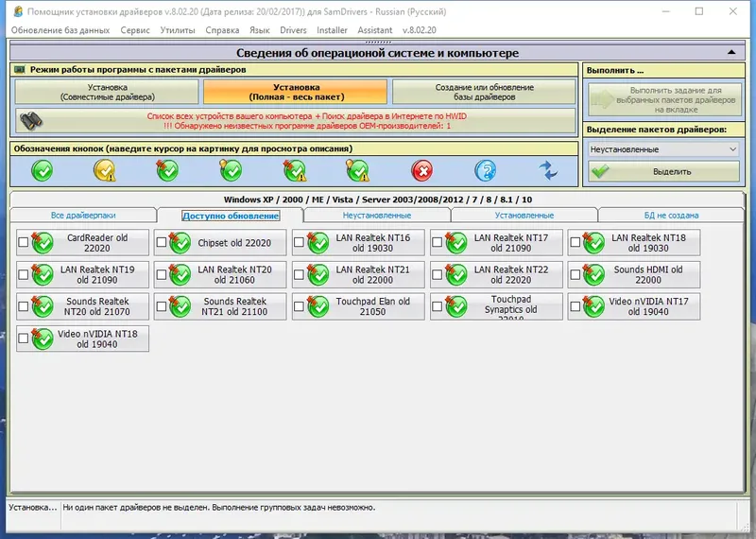This screenshot has height=539, width=756.
Task: Collapse the system information panel arrow
Action: 731,52
